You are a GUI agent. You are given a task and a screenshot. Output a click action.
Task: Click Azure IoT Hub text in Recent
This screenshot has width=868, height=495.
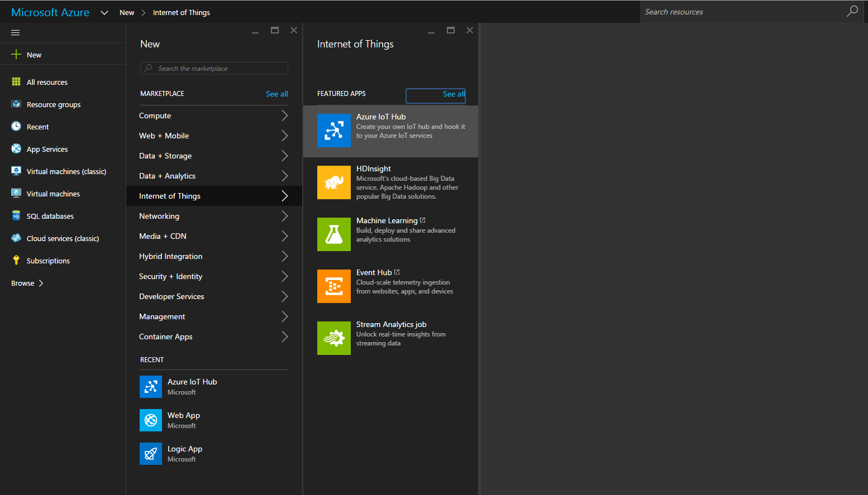pos(192,382)
